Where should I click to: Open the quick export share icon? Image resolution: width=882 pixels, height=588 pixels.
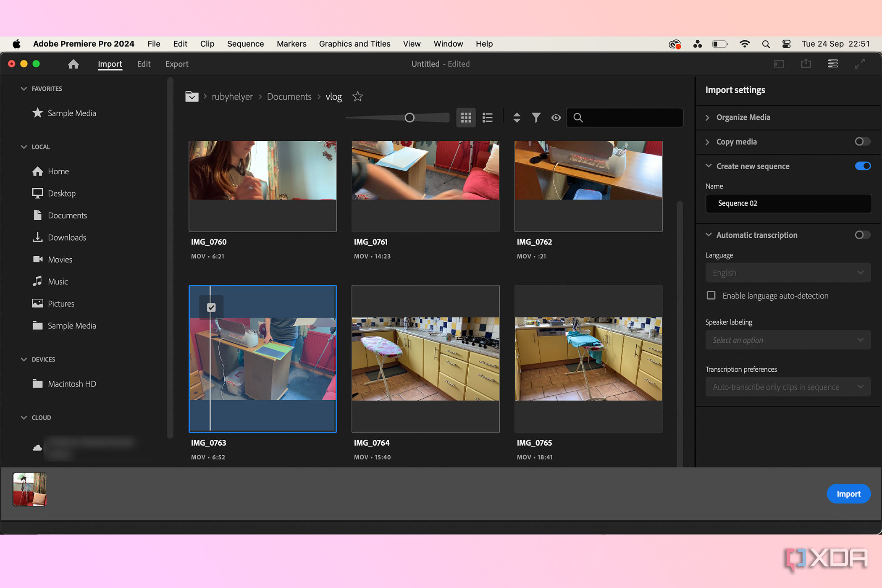(806, 63)
